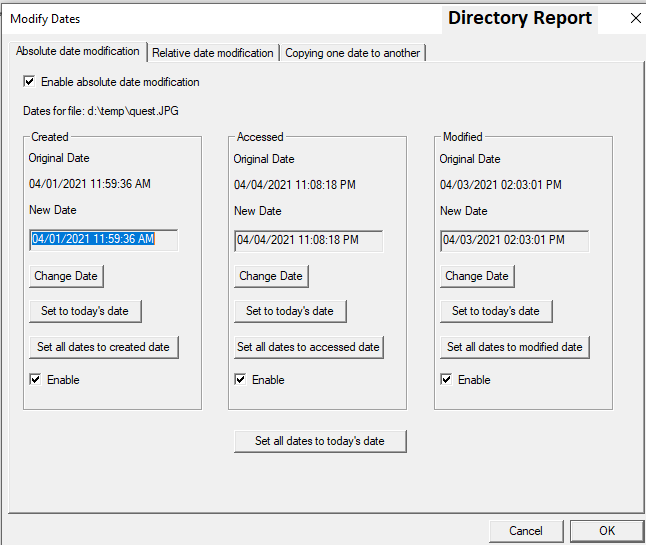The image size is (646, 547).
Task: Focus the Accessed New Date text box
Action: (308, 241)
